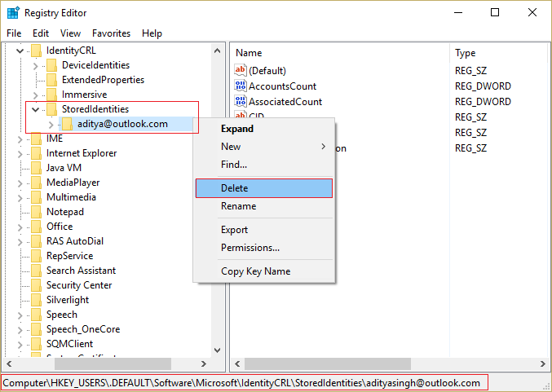This screenshot has height=392, width=552.
Task: Select the (Default) string value icon
Action: click(x=240, y=71)
